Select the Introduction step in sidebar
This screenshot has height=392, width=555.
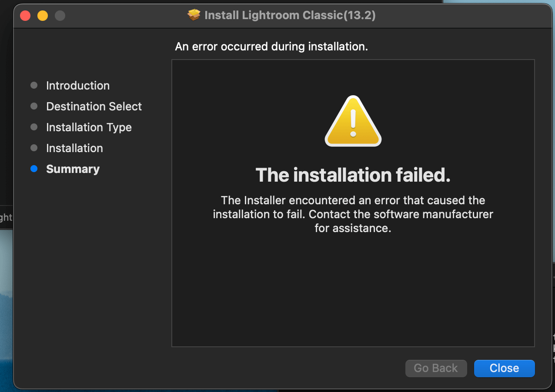78,86
